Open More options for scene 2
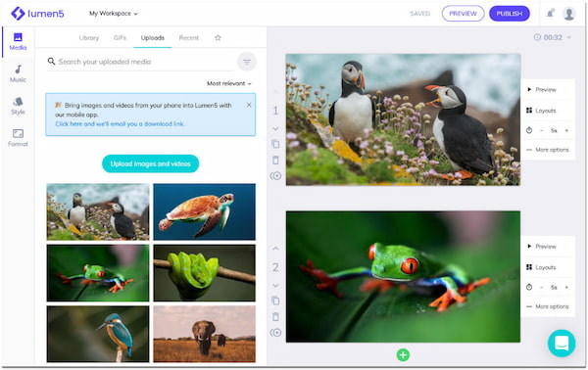Viewport: 588px width, 370px height. pos(548,306)
